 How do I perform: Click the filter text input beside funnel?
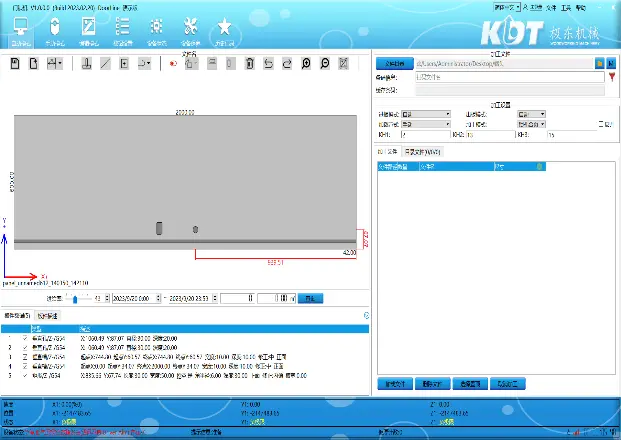pos(510,77)
